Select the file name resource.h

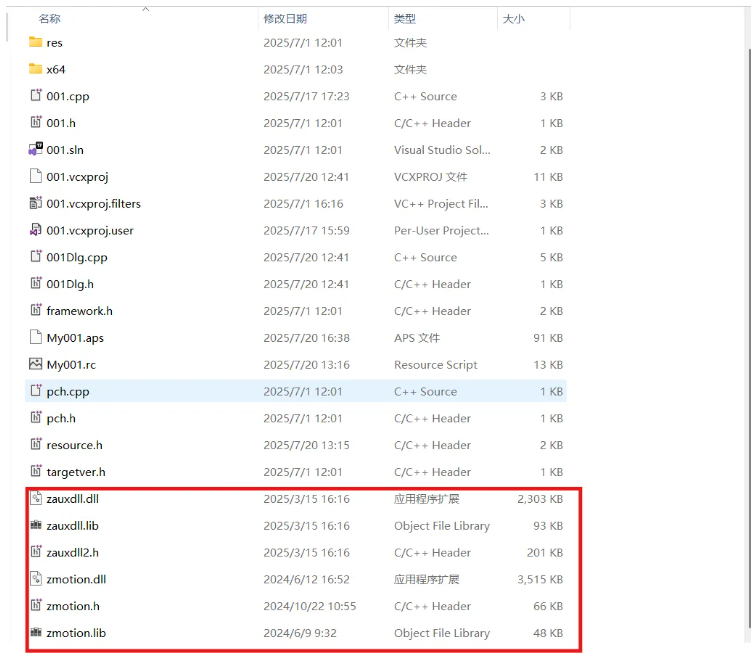click(x=74, y=445)
